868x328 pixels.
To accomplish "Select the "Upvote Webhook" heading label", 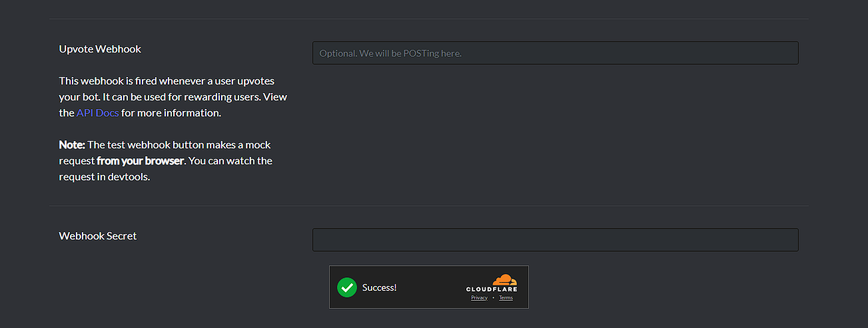I will pyautogui.click(x=100, y=49).
